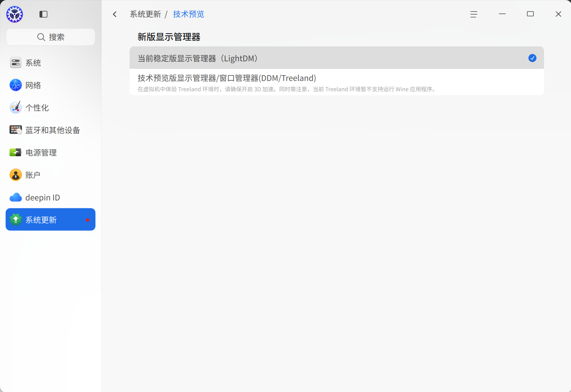Open the 个性化 paintbrush icon

[16, 107]
